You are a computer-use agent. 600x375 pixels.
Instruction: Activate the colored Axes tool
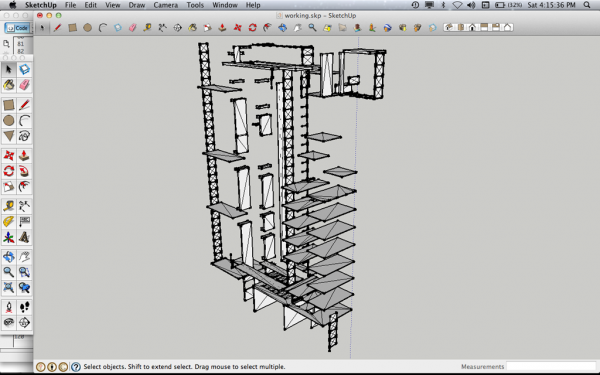point(9,238)
